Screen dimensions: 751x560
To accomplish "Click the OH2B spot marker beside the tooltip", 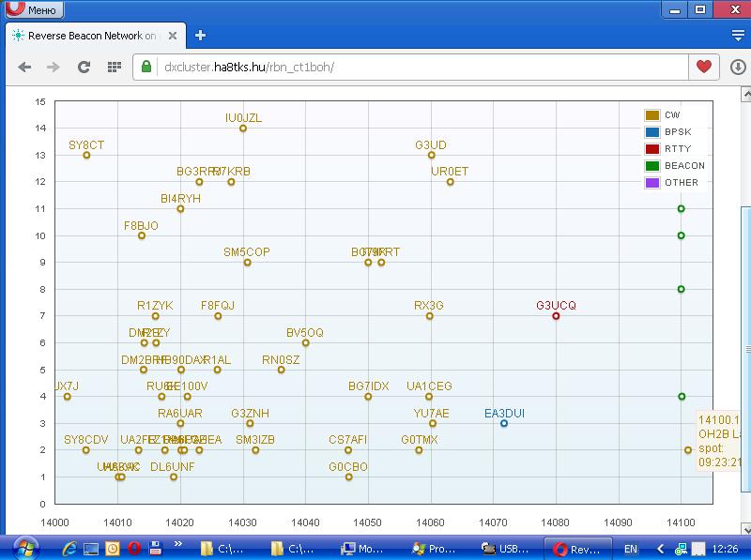I will [x=688, y=450].
